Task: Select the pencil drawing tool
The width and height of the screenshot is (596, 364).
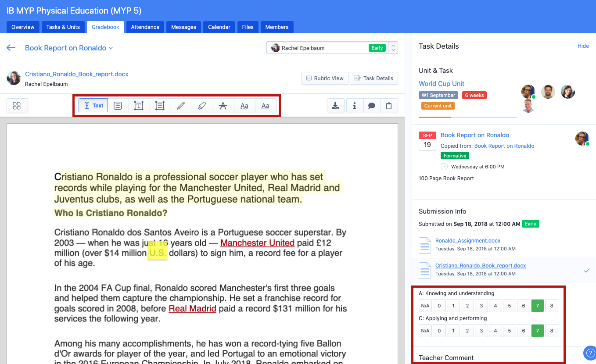Action: (x=181, y=106)
